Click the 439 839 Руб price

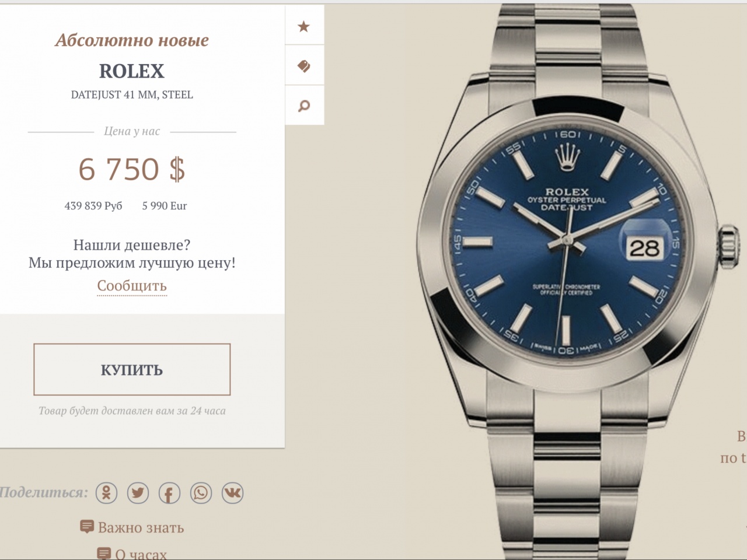(93, 206)
